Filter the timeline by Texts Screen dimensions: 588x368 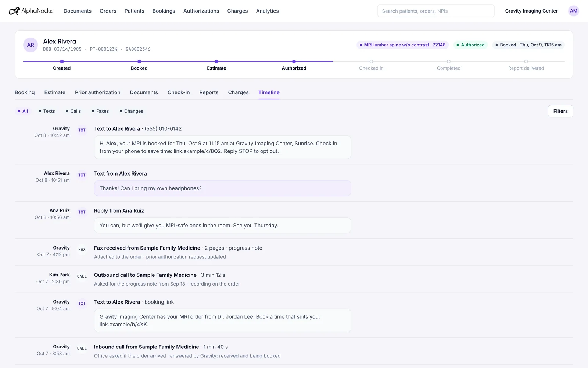tap(47, 111)
